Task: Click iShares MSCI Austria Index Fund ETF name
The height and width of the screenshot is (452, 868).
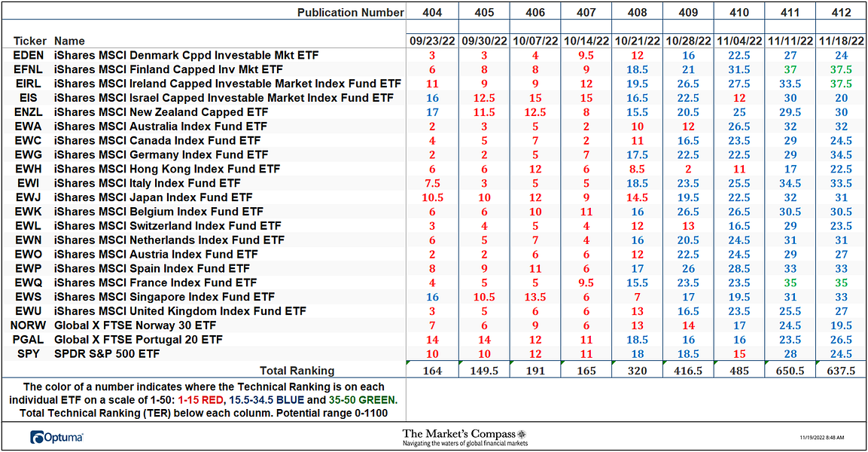Action: coord(156,255)
